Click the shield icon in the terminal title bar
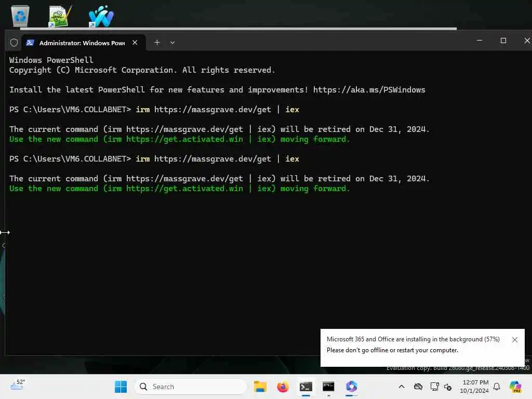Viewport: 532px width, 399px height. point(14,43)
